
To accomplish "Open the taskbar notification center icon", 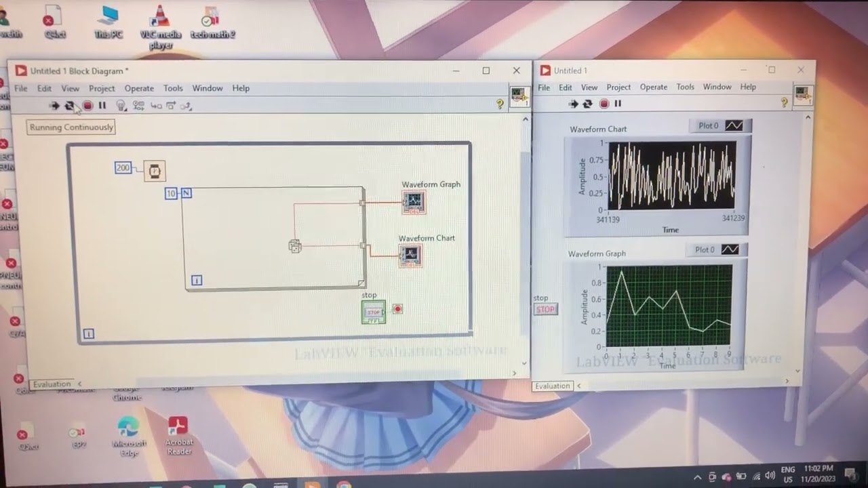I will click(x=850, y=474).
